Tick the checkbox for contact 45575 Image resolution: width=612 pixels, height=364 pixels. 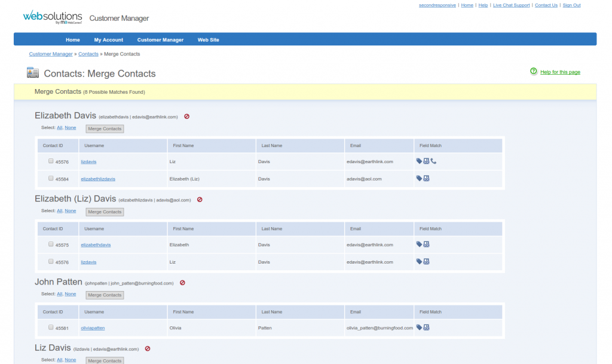pos(51,244)
